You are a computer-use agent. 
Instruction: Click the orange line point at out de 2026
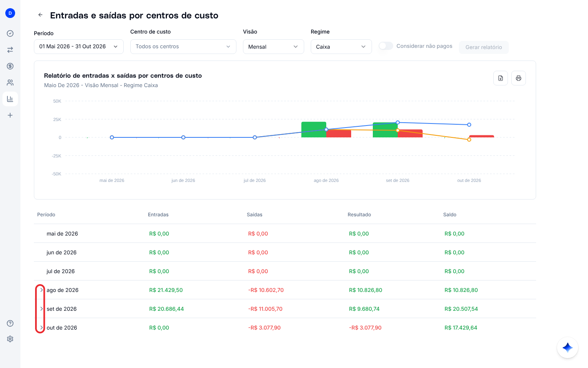[x=469, y=140]
